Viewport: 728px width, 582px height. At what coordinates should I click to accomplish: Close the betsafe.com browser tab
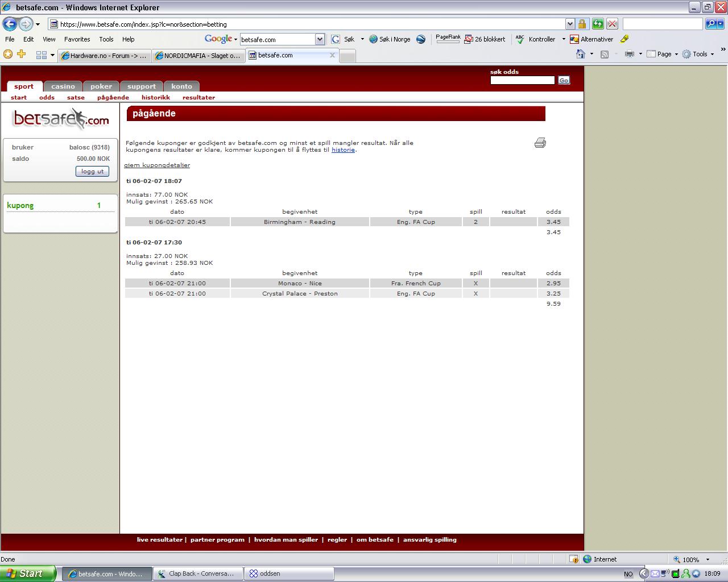pos(332,55)
